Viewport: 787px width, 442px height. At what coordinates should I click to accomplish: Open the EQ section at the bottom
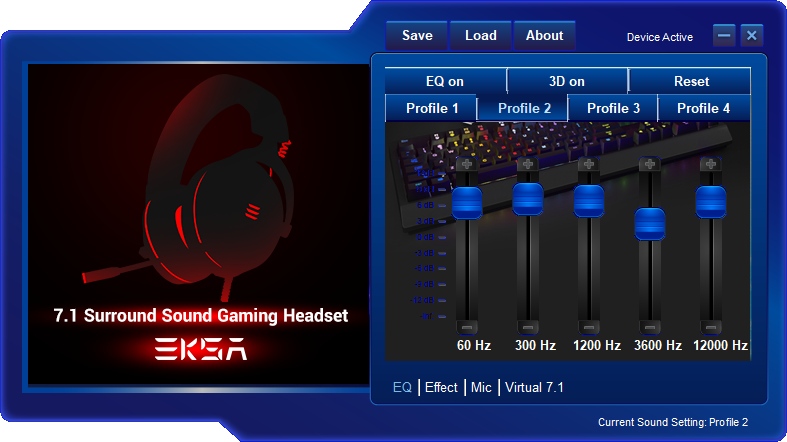pyautogui.click(x=402, y=387)
